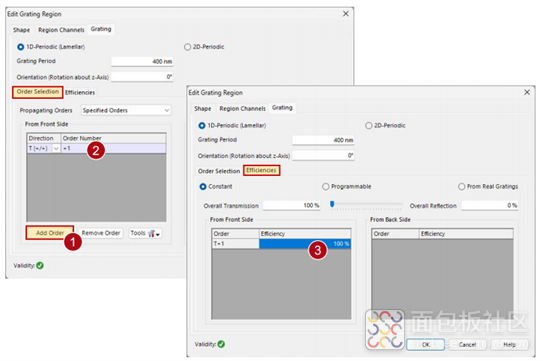Click the Overall Reflection percentage field
The image size is (543, 361).
pyautogui.click(x=490, y=205)
